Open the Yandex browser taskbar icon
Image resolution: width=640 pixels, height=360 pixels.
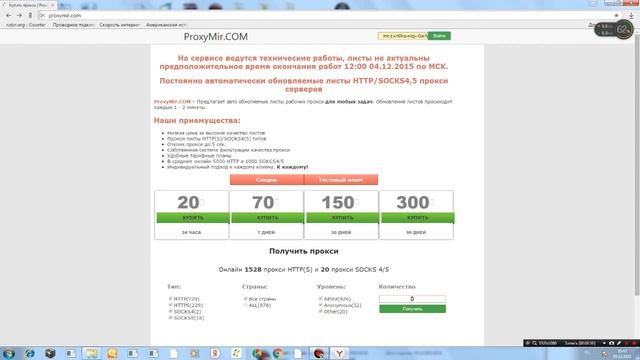339,353
